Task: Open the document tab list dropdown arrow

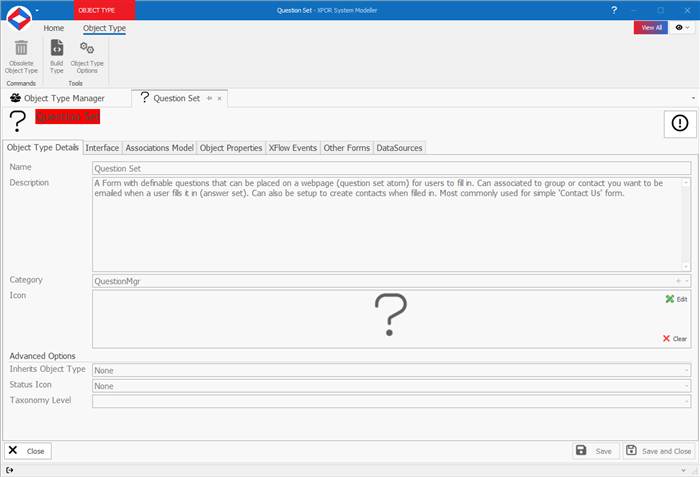Action: click(x=693, y=98)
